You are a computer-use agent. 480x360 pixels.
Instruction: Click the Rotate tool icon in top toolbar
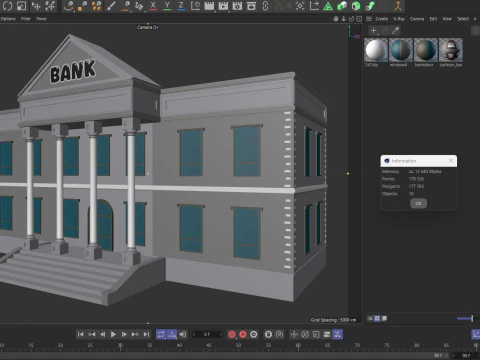pyautogui.click(x=7, y=6)
